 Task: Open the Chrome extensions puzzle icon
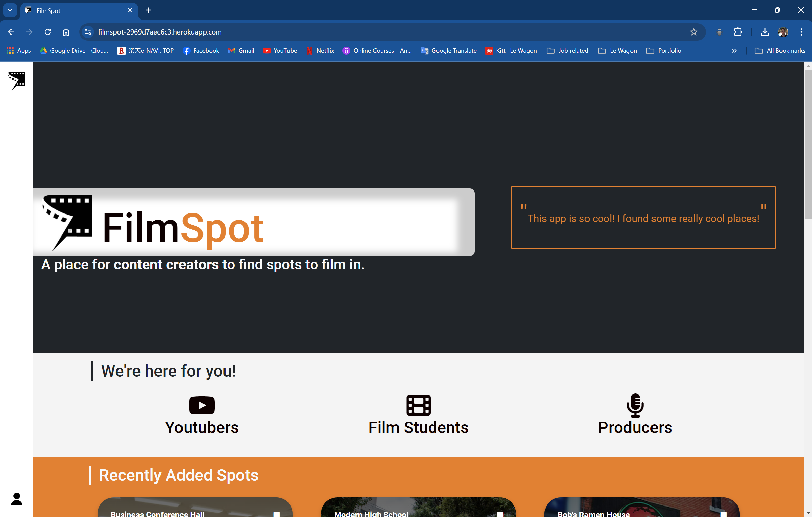(738, 32)
